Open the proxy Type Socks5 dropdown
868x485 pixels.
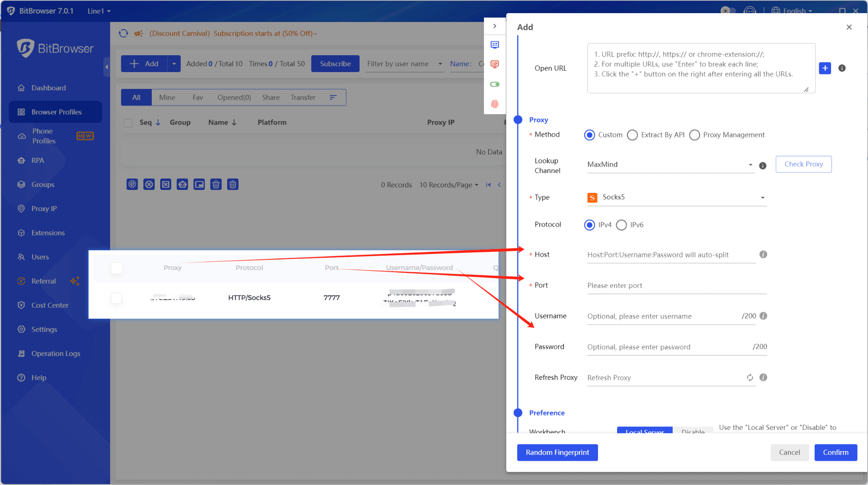677,197
